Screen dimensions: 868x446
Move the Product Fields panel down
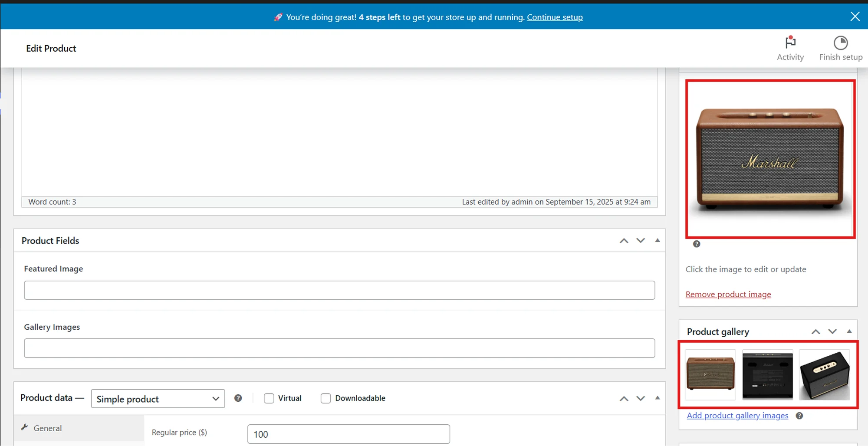[x=641, y=240]
